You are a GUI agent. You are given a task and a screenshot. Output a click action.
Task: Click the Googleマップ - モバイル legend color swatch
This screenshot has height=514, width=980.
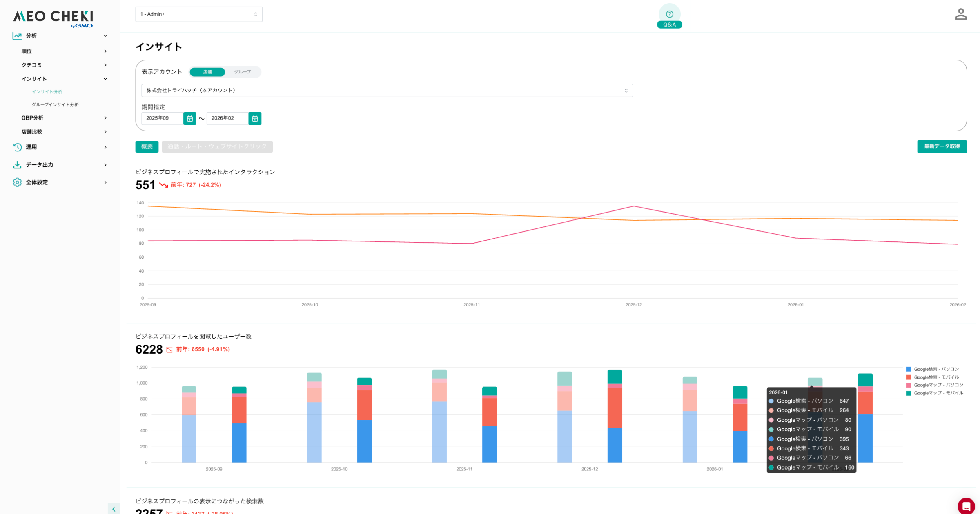909,393
